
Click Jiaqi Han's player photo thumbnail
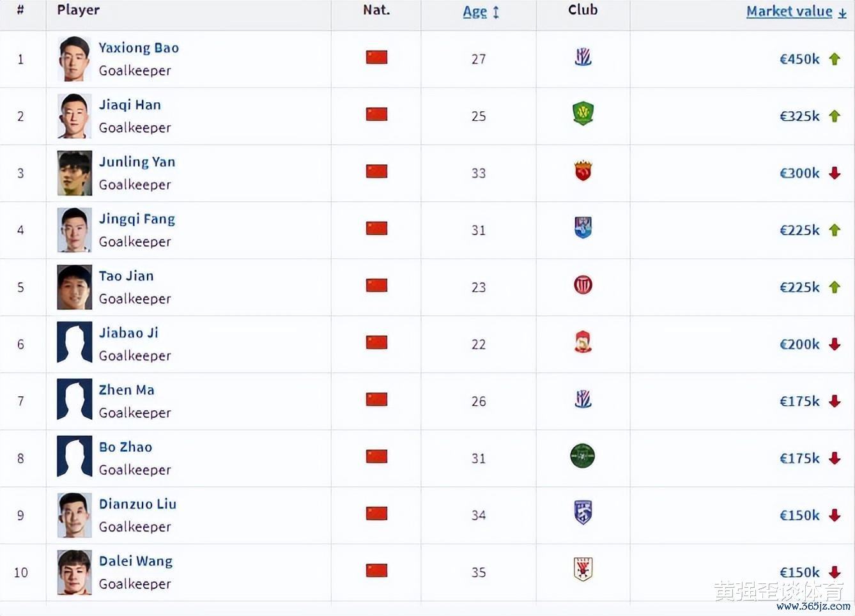tap(75, 116)
